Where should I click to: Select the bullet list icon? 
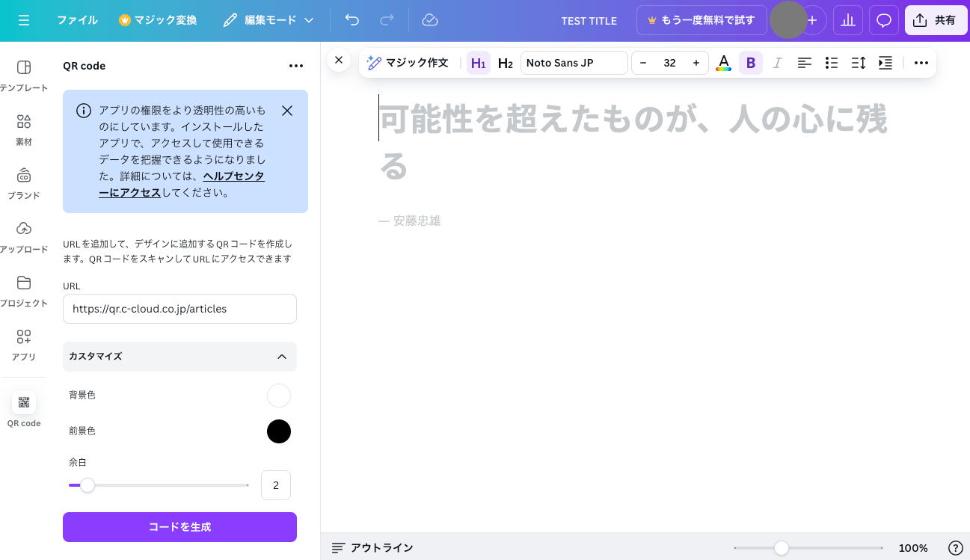[x=832, y=63]
